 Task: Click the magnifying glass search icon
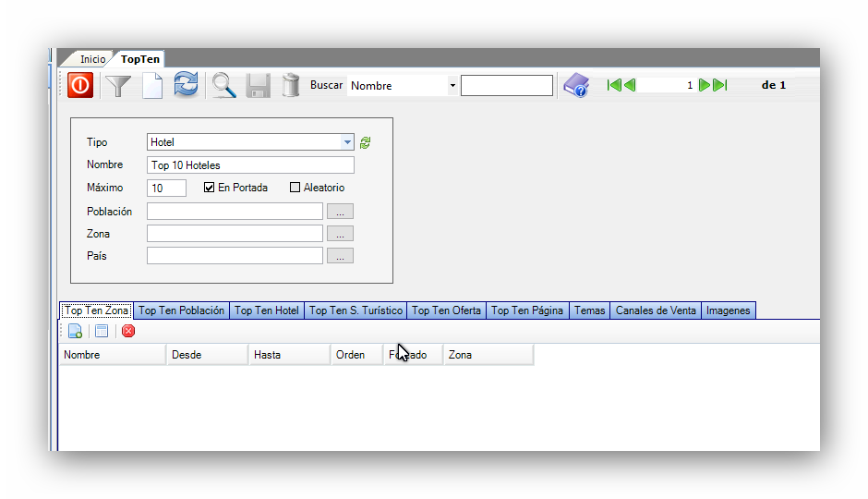point(223,85)
